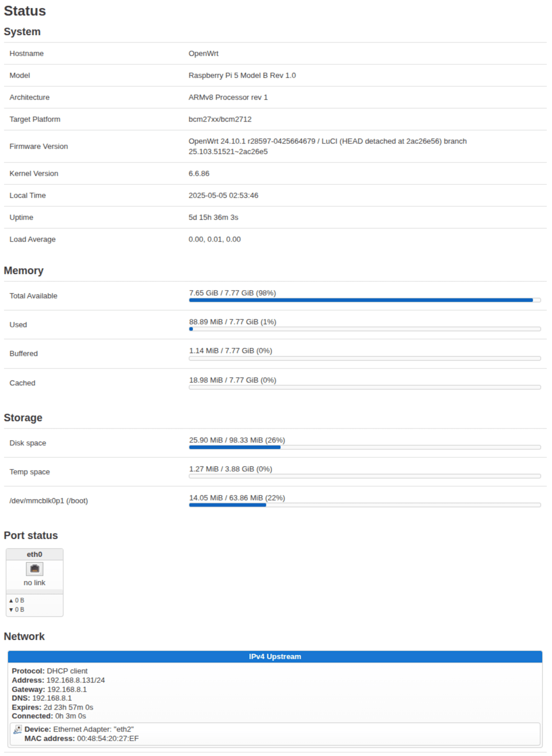This screenshot has width=552, height=756.
Task: Click the Buffered memory progress bar
Action: pyautogui.click(x=365, y=359)
